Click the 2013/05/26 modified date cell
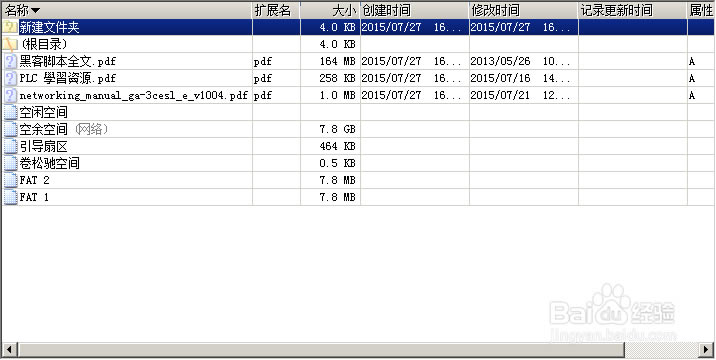The width and height of the screenshot is (716, 360). (x=520, y=61)
